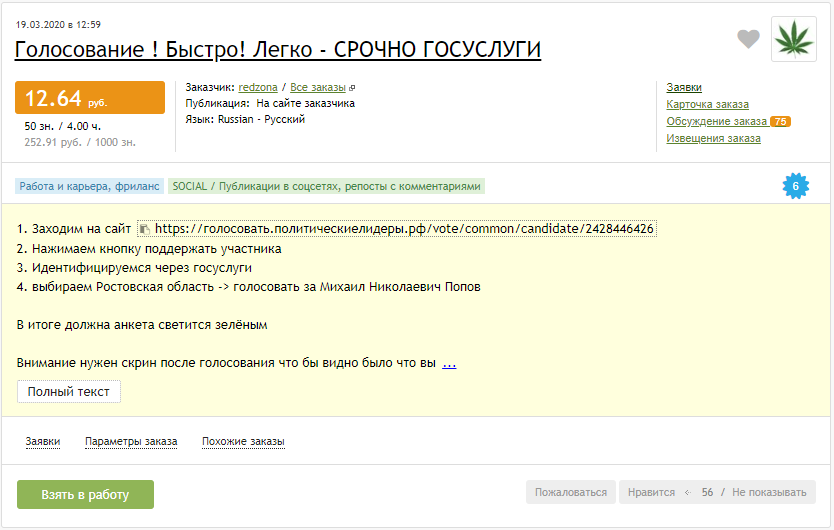This screenshot has height=530, width=834.
Task: Select line Идентифицируемся через госуслуги
Action: point(134,268)
